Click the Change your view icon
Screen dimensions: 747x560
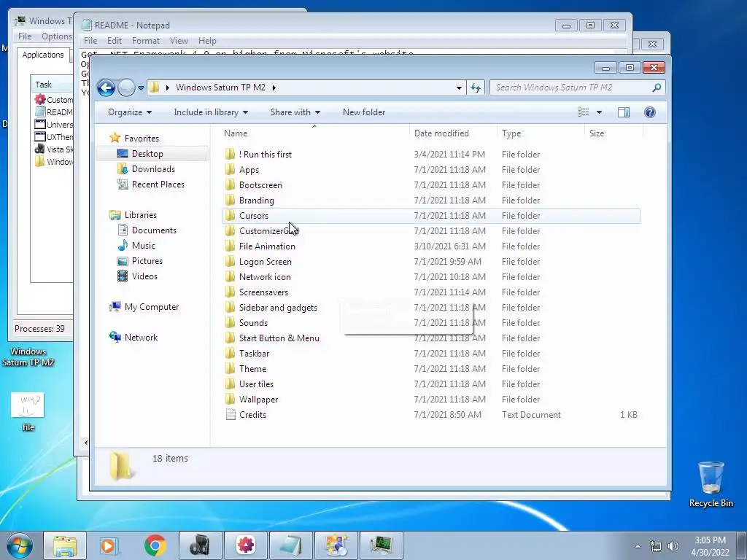[583, 112]
